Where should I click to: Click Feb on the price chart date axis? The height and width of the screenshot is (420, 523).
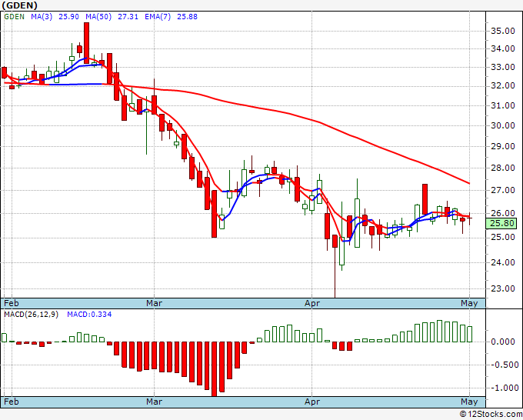12,303
